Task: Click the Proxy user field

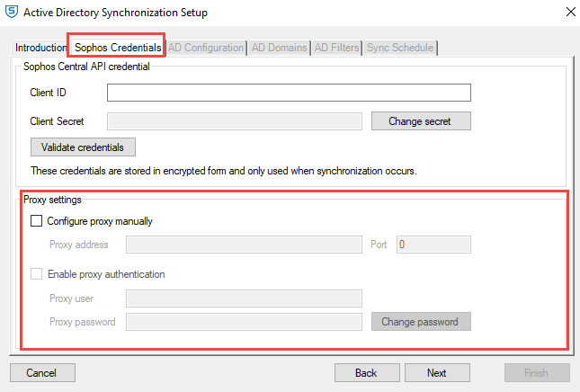Action: pyautogui.click(x=244, y=298)
